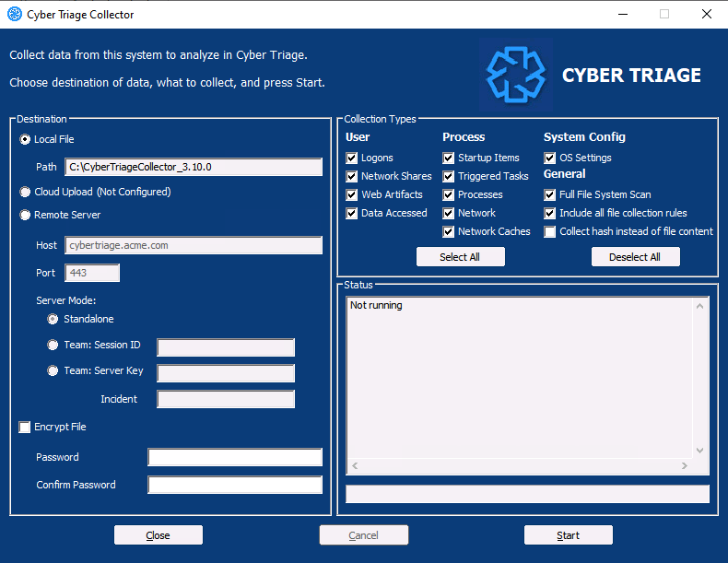The image size is (728, 563).
Task: Click status box scroll up arrow
Action: 699,306
